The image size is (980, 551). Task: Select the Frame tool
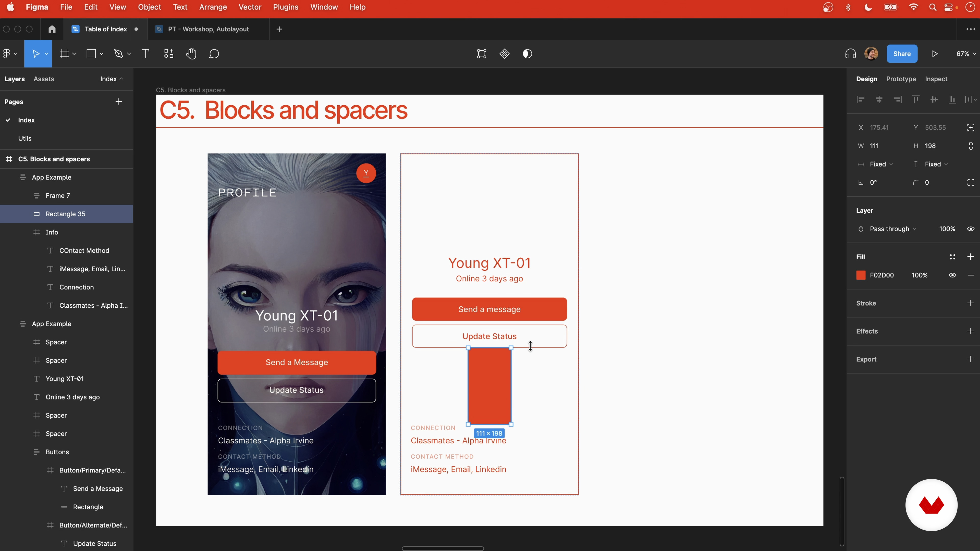tap(64, 54)
